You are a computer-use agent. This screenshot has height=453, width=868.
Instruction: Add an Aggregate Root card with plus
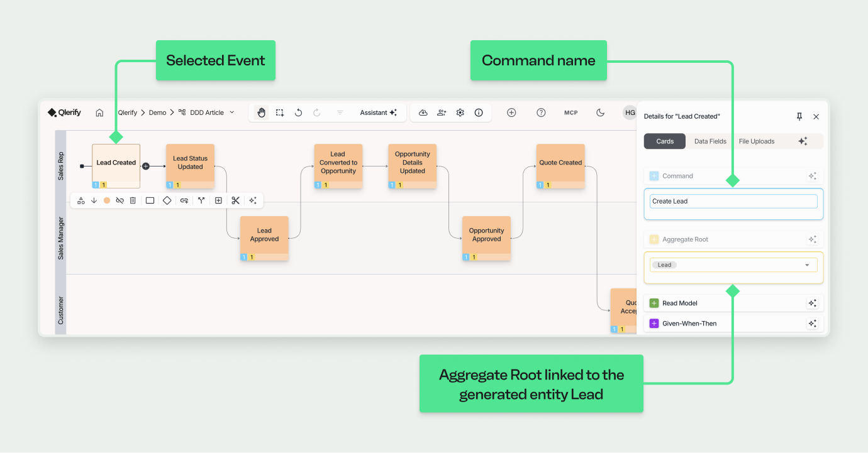pyautogui.click(x=654, y=239)
